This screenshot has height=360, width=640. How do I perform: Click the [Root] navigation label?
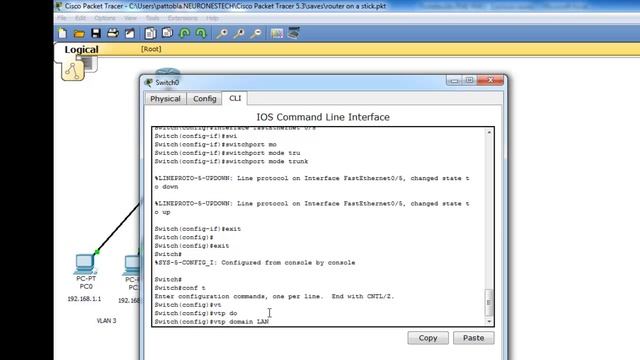click(x=151, y=49)
